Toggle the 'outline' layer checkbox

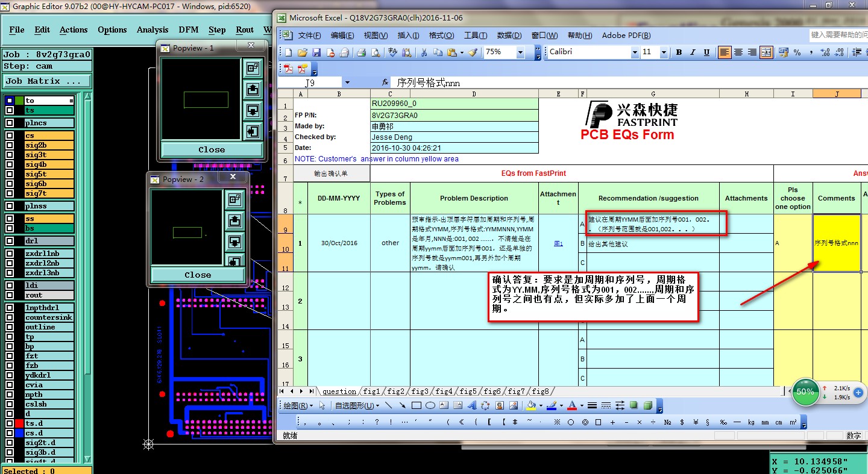point(10,327)
